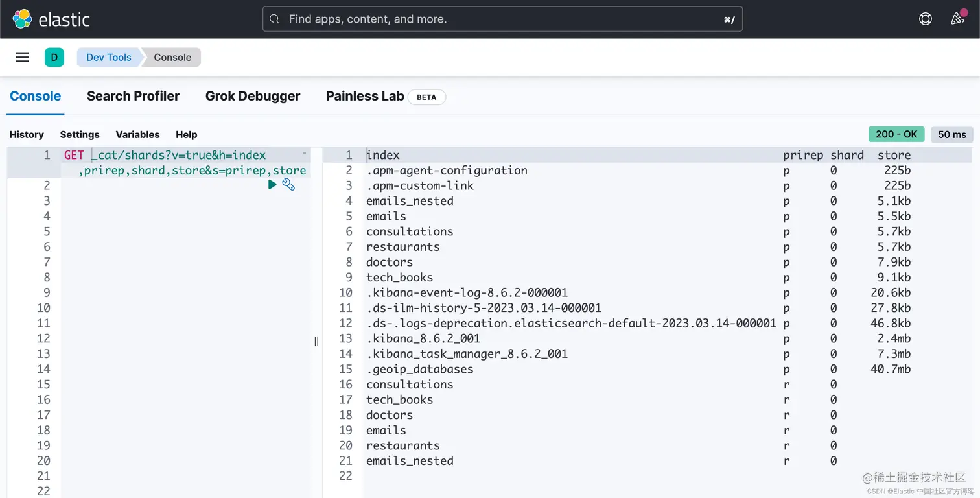
Task: Click the 'prirep' column header
Action: [803, 155]
